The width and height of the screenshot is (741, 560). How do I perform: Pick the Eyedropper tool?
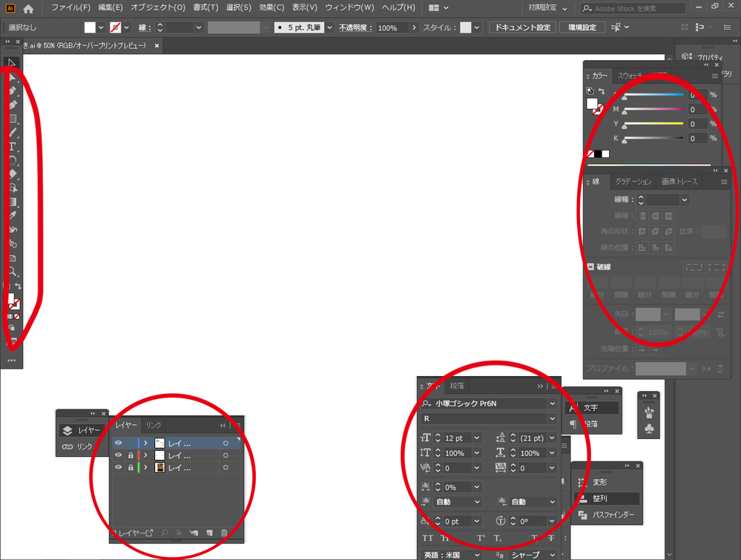click(13, 216)
